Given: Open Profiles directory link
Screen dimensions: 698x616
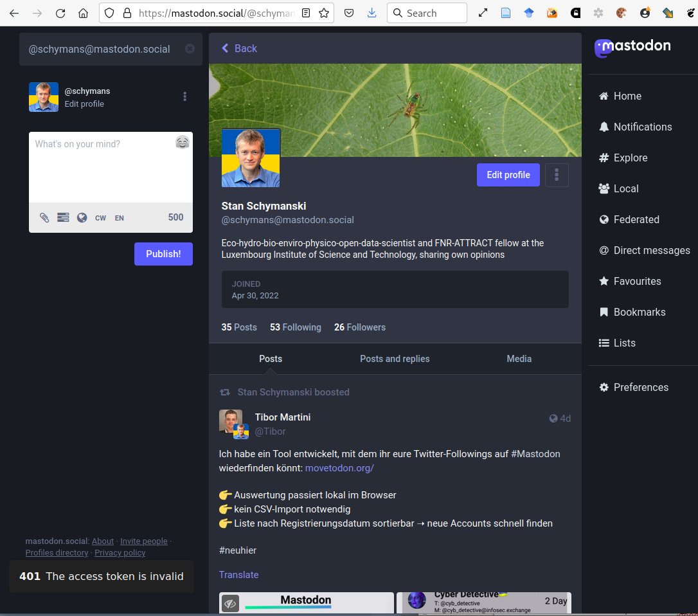Looking at the screenshot, I should (x=57, y=553).
